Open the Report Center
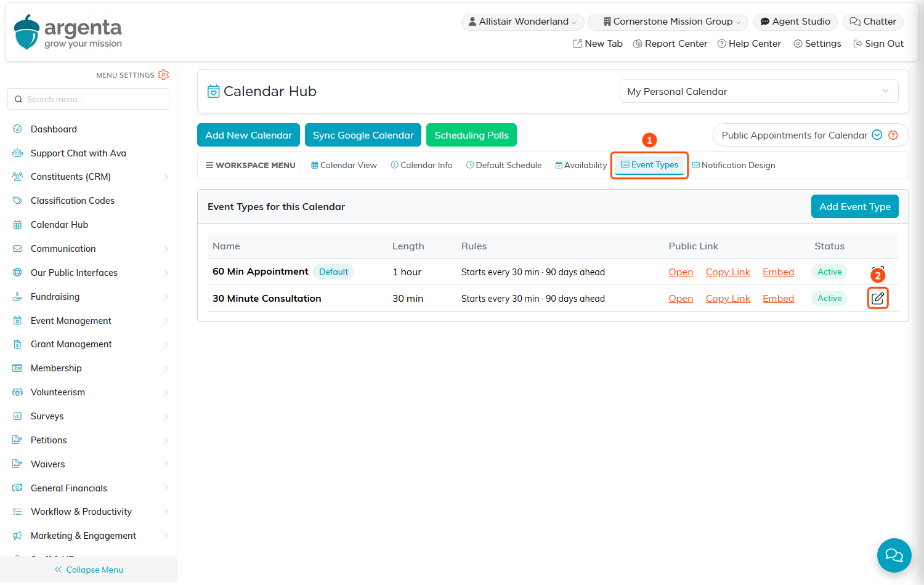This screenshot has width=924, height=585. [x=670, y=44]
